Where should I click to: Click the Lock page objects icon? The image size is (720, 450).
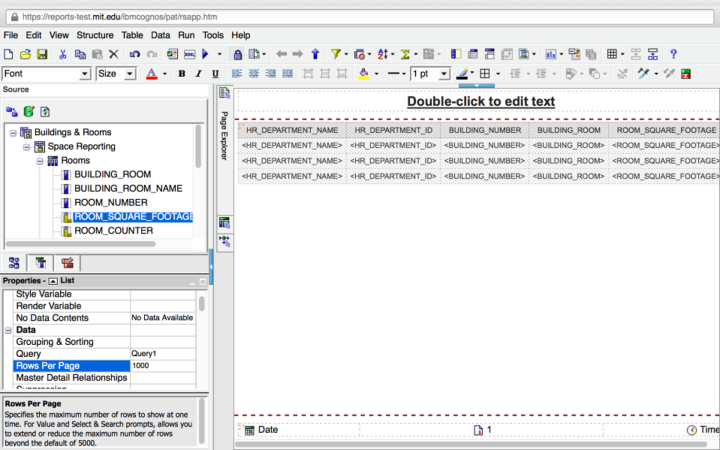click(238, 54)
